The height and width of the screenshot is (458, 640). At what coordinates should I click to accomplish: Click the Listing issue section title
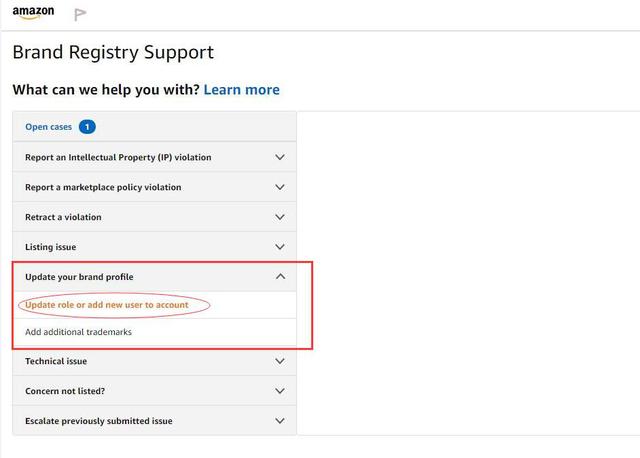tap(50, 247)
